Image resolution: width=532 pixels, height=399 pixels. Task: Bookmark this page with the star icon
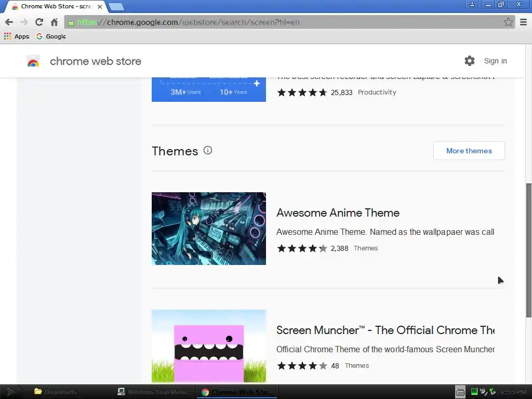[508, 22]
